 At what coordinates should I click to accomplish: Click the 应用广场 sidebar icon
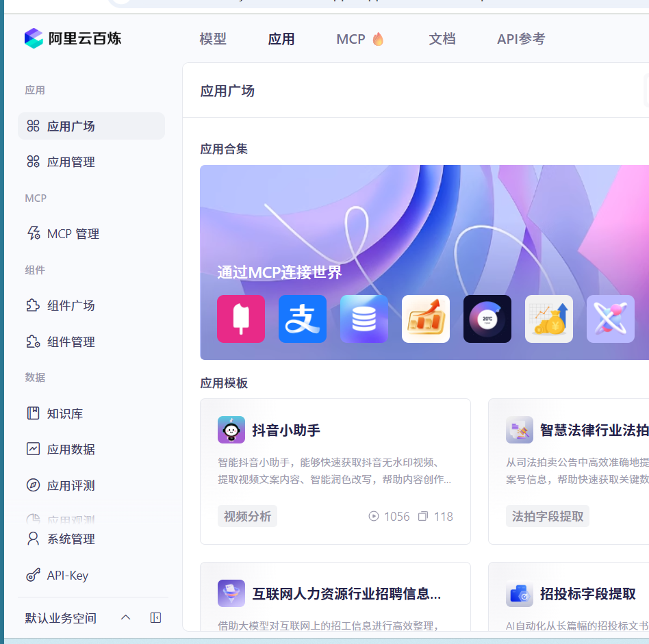pos(33,126)
